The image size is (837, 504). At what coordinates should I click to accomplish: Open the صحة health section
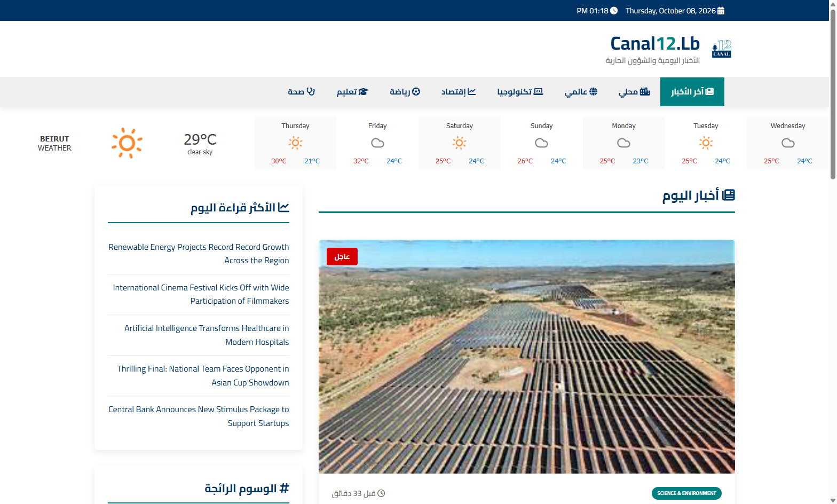[302, 92]
